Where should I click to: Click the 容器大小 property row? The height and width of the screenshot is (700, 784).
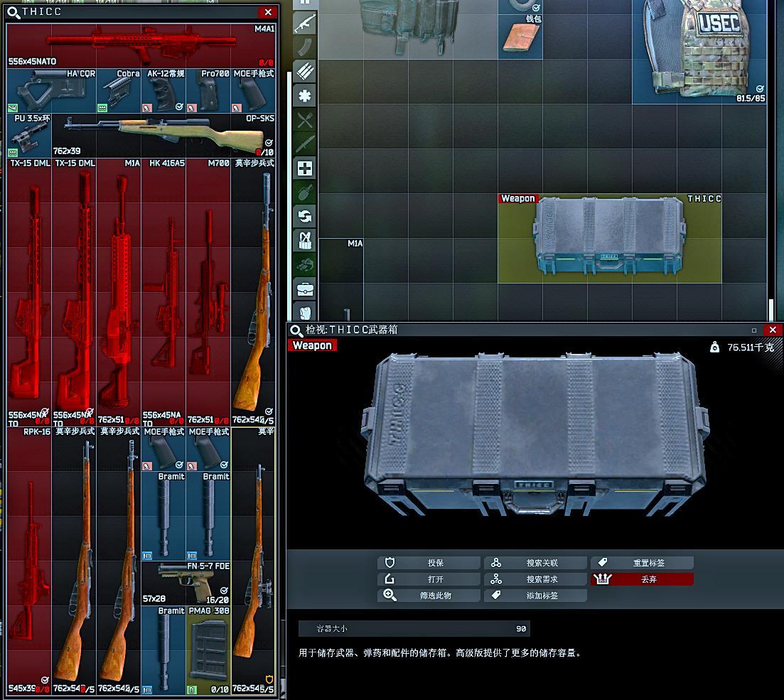[414, 628]
